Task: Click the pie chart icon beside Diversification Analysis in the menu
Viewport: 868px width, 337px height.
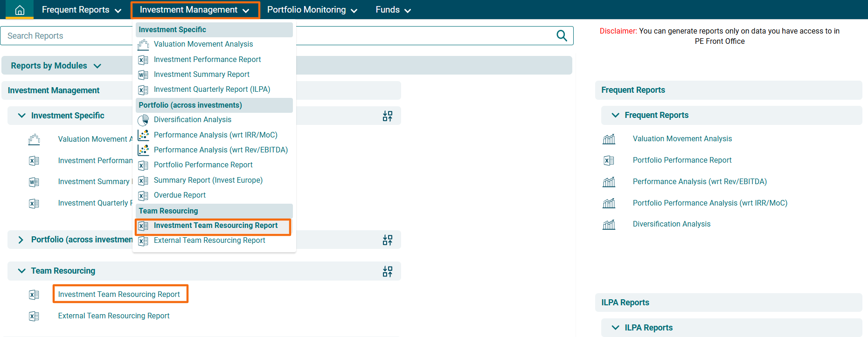Action: click(143, 120)
